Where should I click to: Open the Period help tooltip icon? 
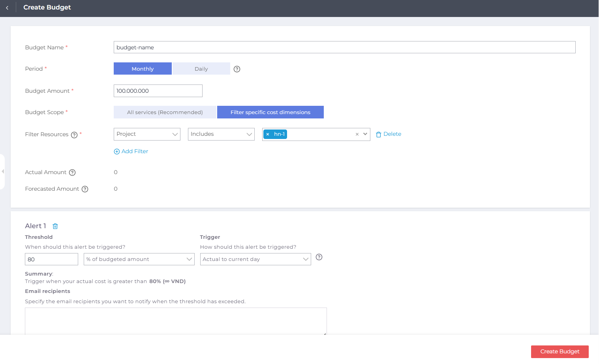237,69
